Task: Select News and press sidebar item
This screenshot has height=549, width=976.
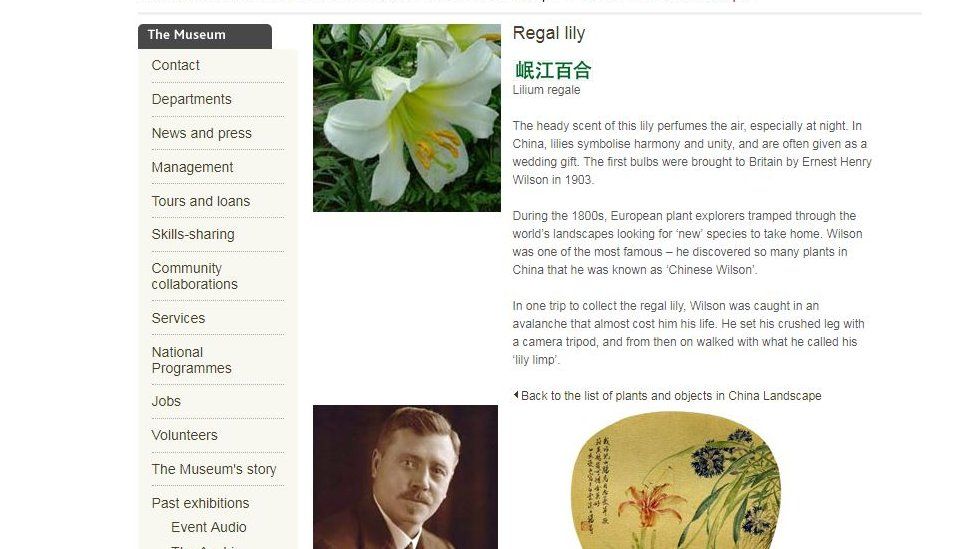Action: pos(202,133)
